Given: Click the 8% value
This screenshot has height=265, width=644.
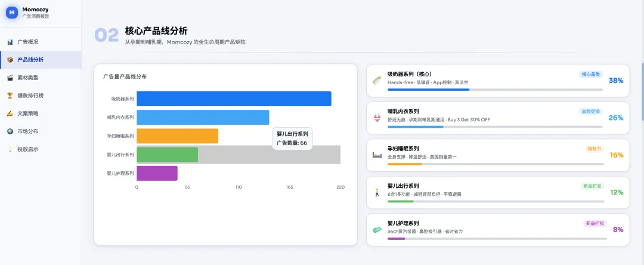Looking at the screenshot, I should (618, 230).
